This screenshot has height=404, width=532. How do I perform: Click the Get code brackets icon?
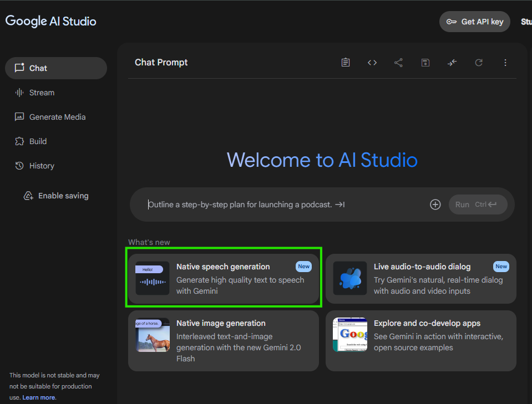click(372, 63)
